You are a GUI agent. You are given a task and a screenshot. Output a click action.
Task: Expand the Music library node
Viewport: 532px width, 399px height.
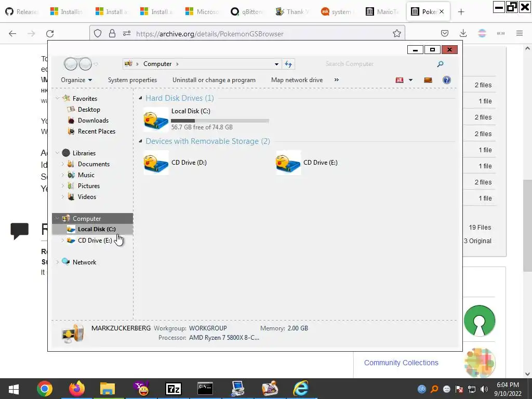[63, 175]
